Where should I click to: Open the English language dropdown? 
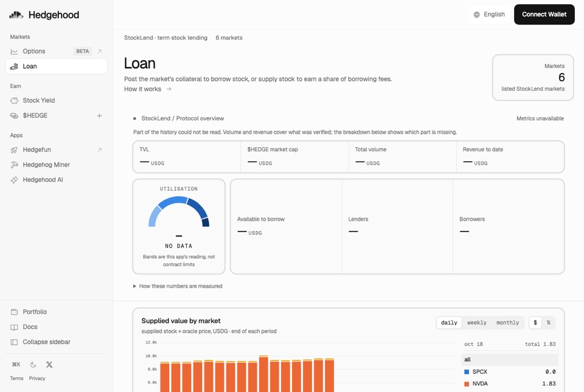(489, 15)
